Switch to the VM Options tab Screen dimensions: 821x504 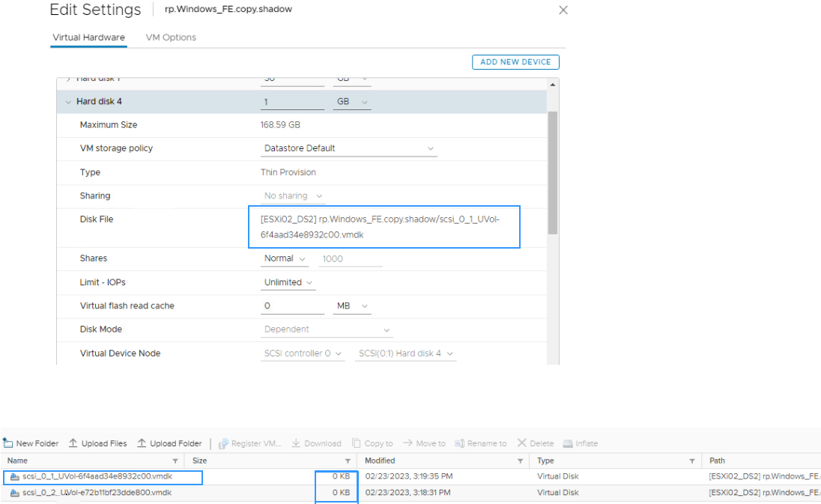point(170,37)
